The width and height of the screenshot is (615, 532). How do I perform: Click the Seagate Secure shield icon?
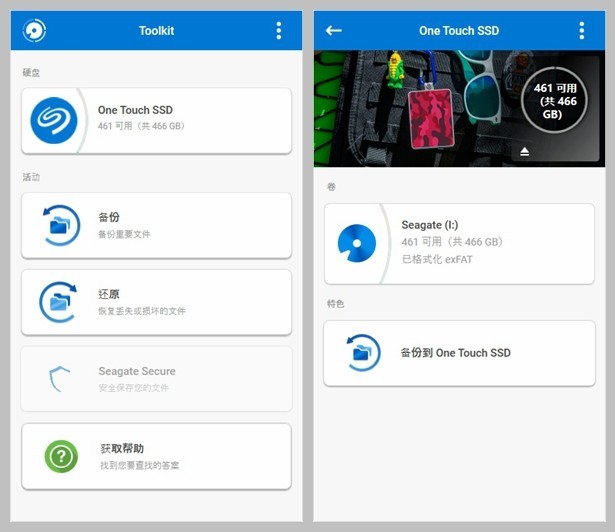click(x=61, y=378)
